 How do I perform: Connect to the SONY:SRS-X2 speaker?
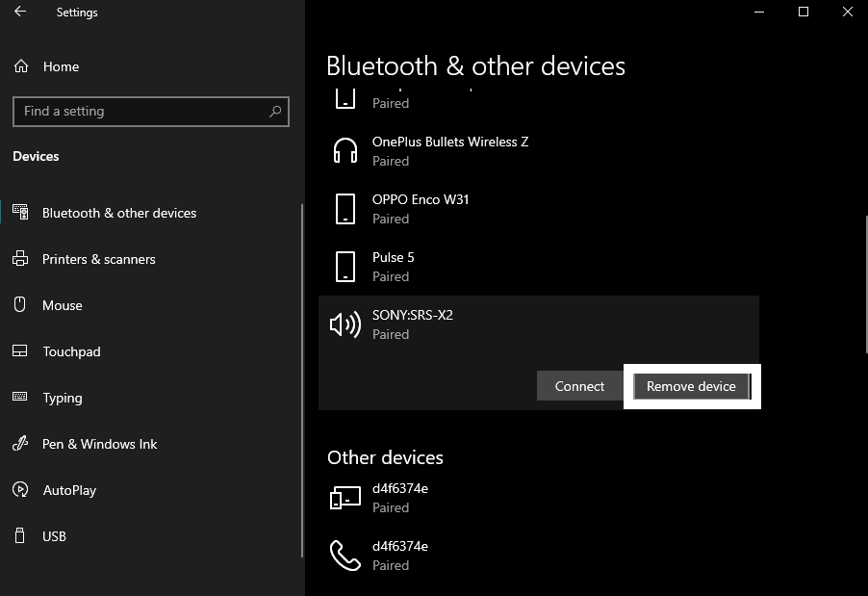pyautogui.click(x=579, y=385)
